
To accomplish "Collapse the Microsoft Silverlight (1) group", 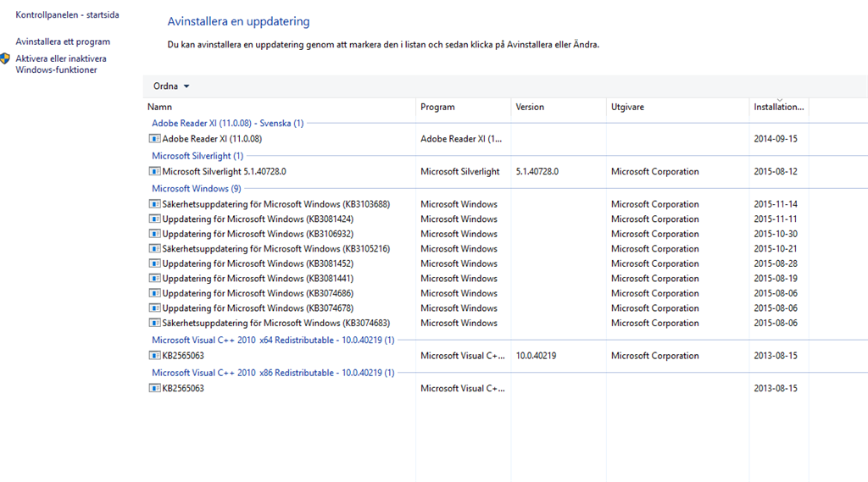I will 198,156.
